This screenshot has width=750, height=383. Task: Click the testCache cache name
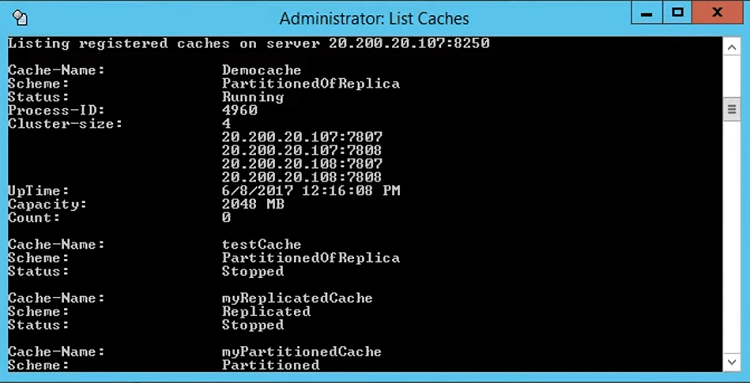pos(262,244)
